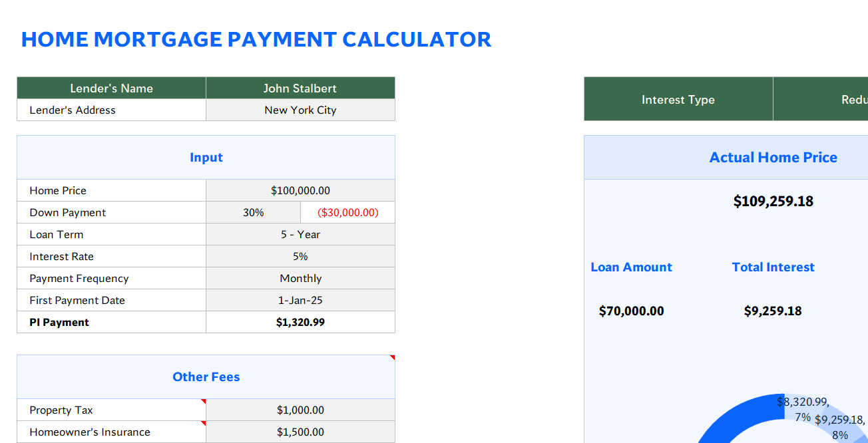Select the 5 - Year loan term cell
The height and width of the screenshot is (443, 868).
click(300, 234)
